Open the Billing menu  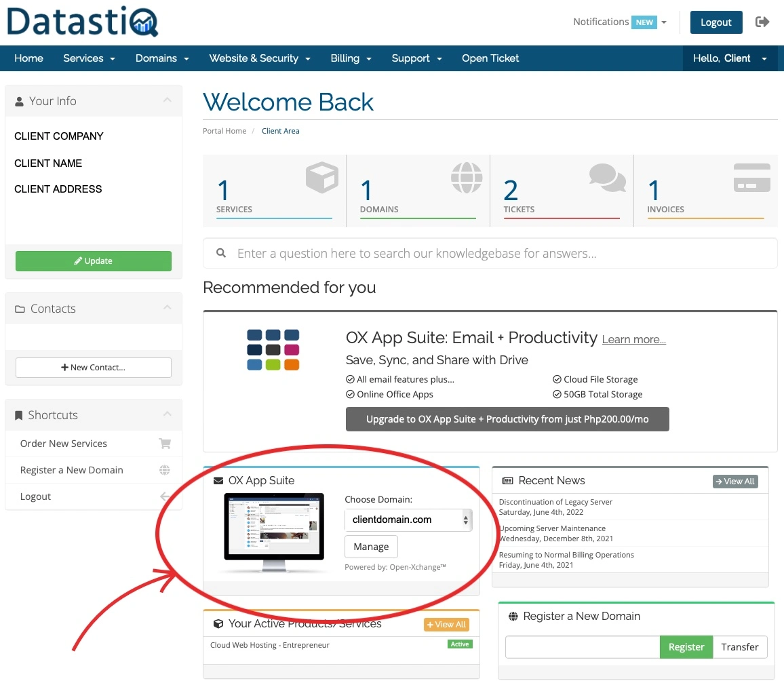click(x=351, y=58)
